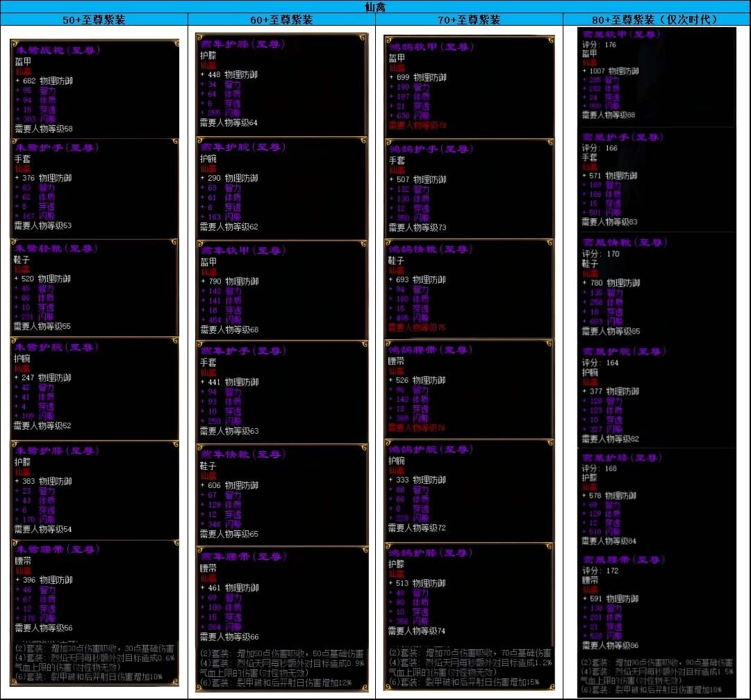This screenshot has height=700, width=751.
Task: Click the '需要人物等级88' requirement line
Action: 609,115
